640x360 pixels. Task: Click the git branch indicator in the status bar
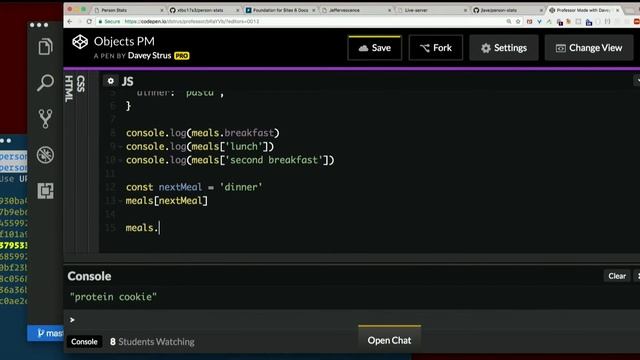coord(50,333)
